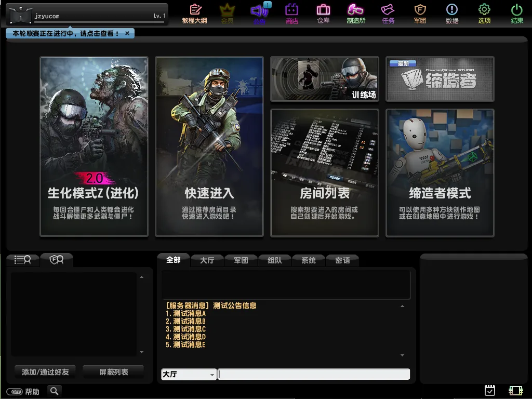The image size is (532, 399).
Task: Open the 制造所 crafting hammer icon
Action: click(x=356, y=14)
